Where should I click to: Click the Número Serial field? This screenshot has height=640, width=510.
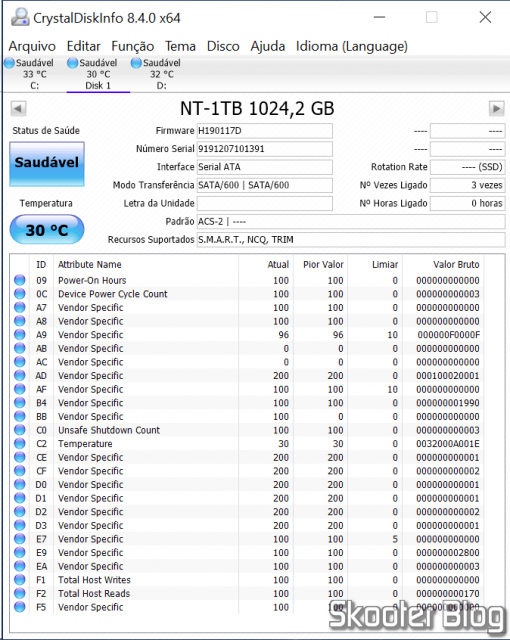tap(264, 149)
